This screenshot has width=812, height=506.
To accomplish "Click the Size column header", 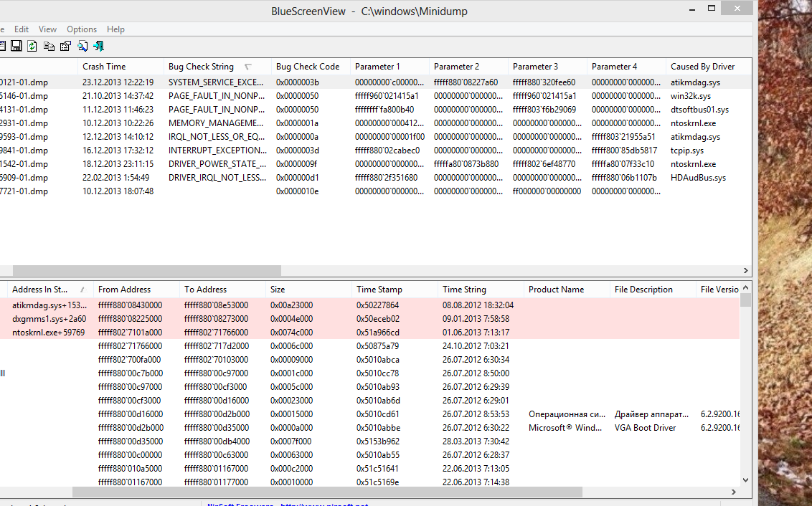I will point(308,290).
